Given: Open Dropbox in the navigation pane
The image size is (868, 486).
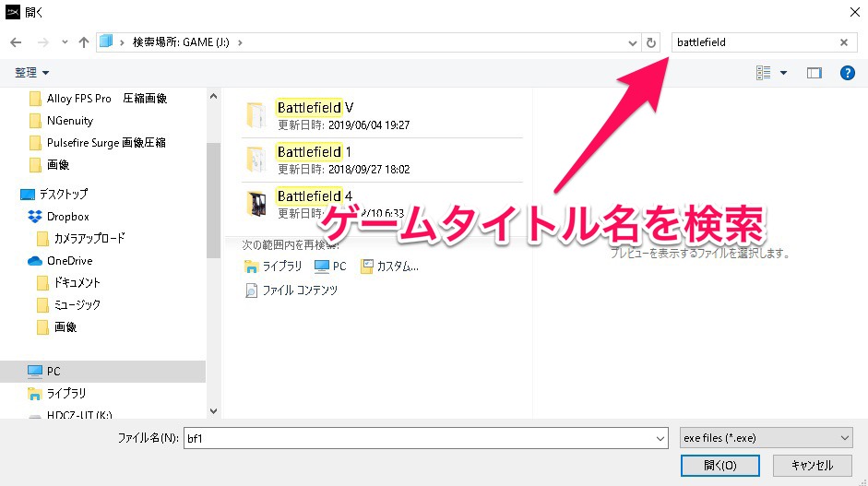Looking at the screenshot, I should point(67,217).
